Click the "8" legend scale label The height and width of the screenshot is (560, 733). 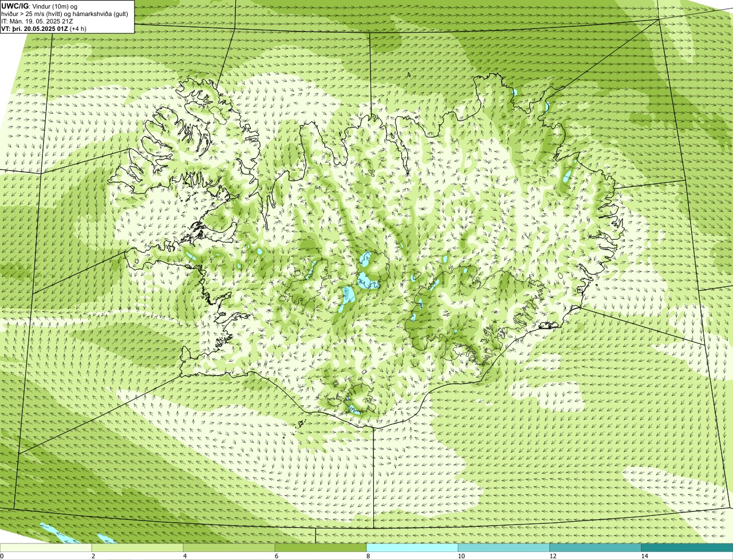(368, 556)
